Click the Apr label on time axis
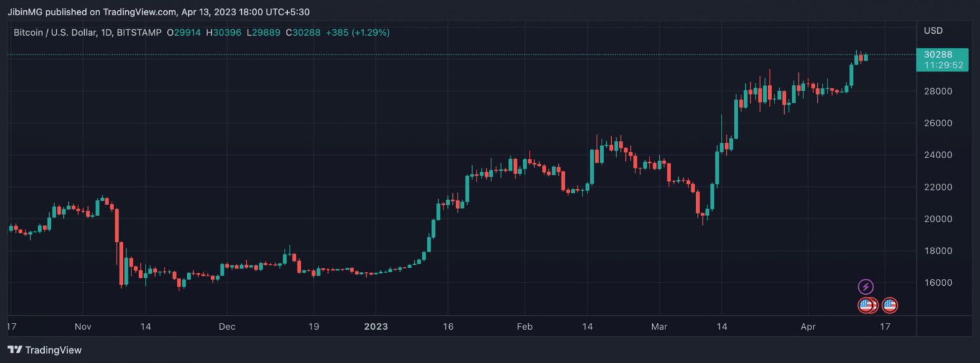Viewport: 980px width, 363px height. click(807, 327)
